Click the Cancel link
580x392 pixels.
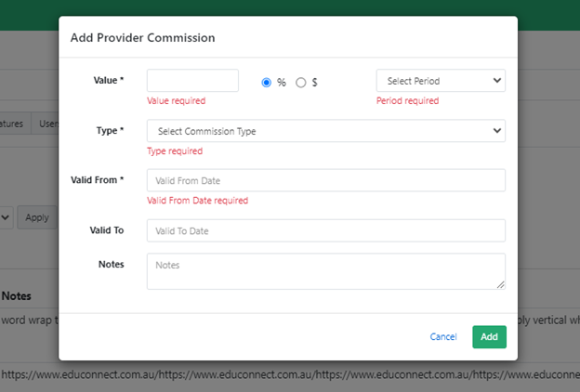(443, 336)
